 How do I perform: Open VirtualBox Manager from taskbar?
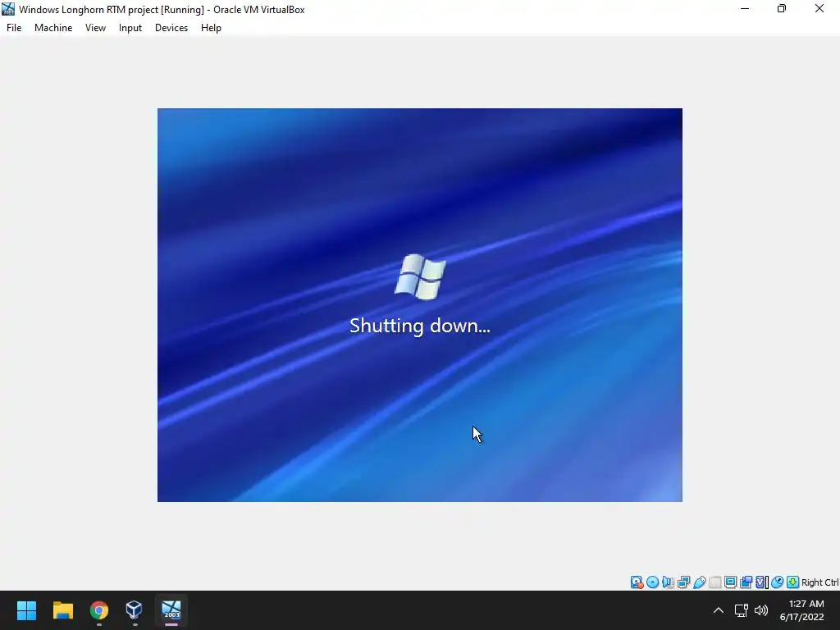click(135, 610)
